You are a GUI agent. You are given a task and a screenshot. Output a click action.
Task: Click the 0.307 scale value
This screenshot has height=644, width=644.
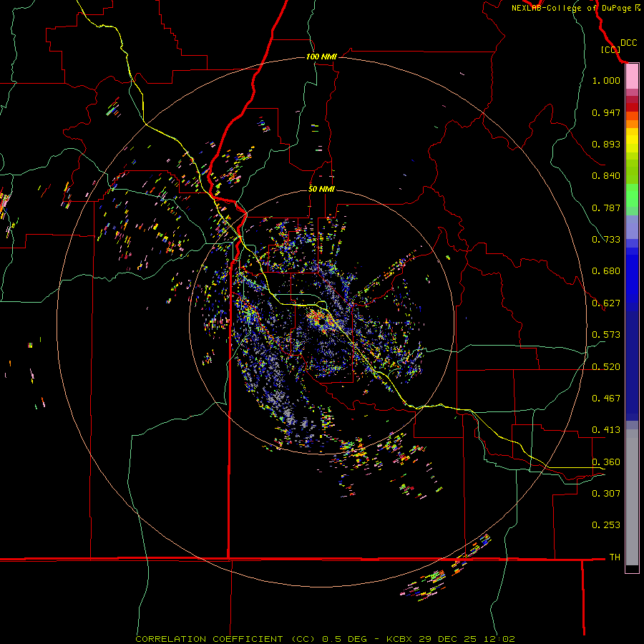[606, 493]
